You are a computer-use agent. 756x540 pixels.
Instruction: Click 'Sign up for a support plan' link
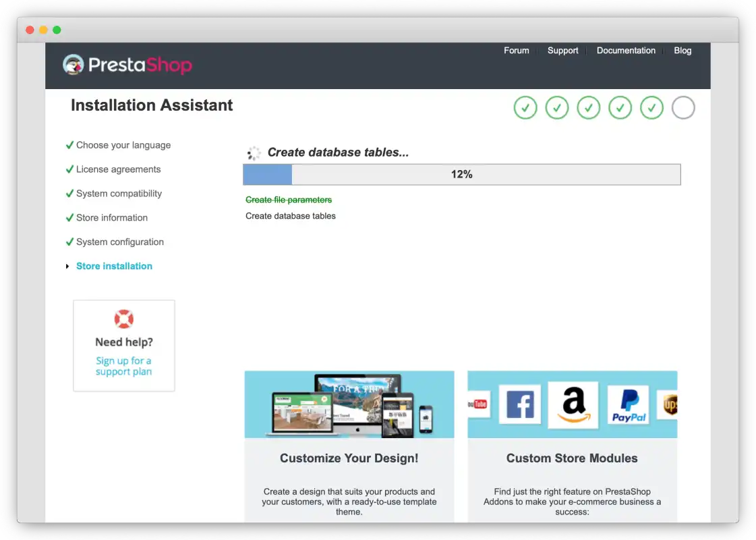pos(123,367)
